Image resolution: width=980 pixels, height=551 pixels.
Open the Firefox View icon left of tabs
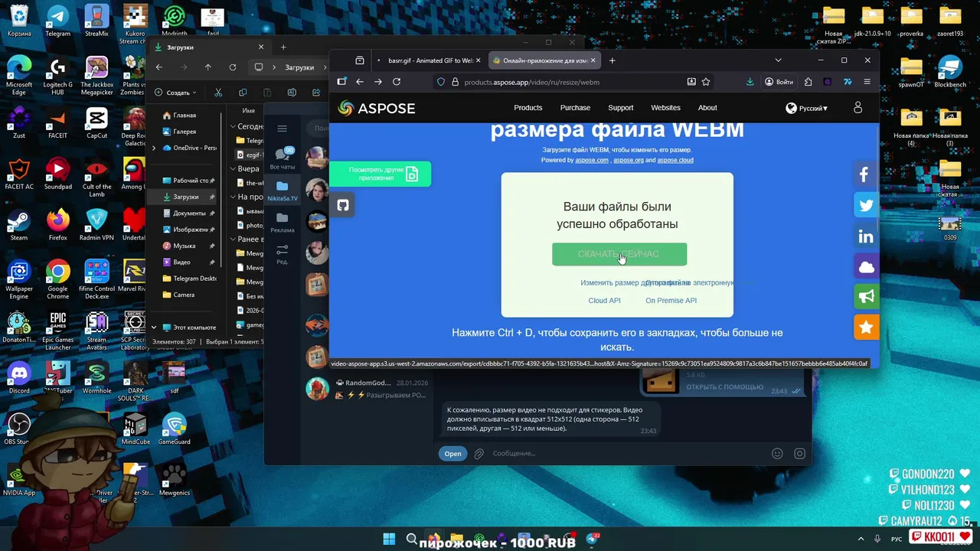click(x=360, y=60)
